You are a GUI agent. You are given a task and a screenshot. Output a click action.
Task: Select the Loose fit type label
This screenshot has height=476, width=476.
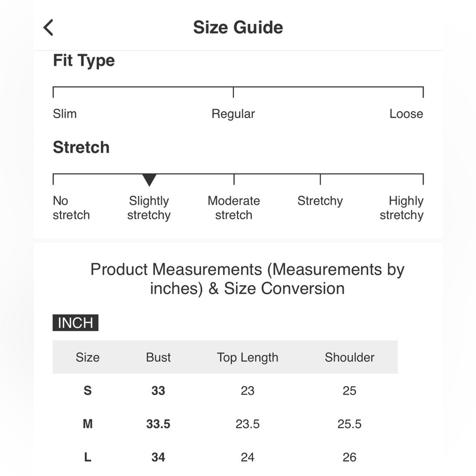coord(406,114)
